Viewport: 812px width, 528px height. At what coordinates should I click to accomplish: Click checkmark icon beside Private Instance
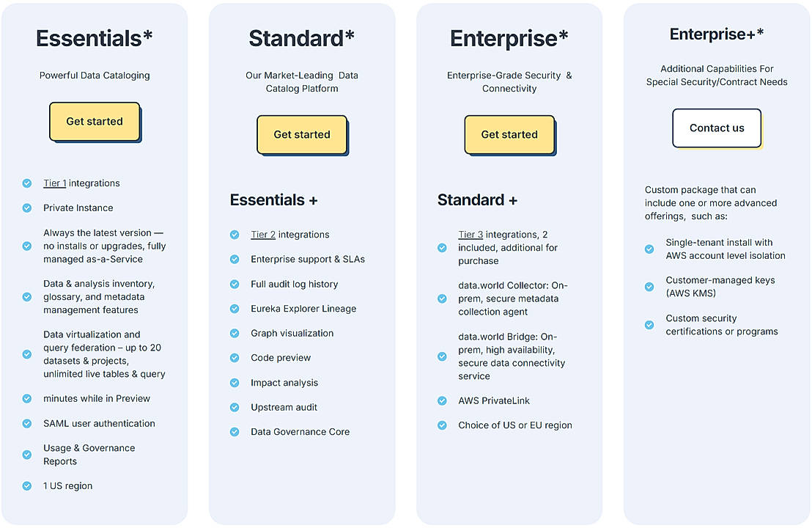coord(27,208)
